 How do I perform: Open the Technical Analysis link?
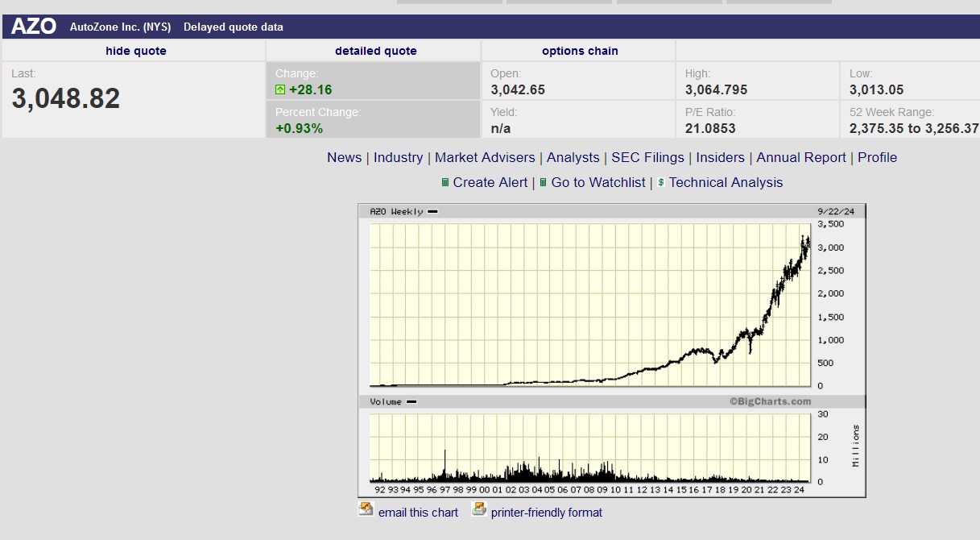coord(726,182)
